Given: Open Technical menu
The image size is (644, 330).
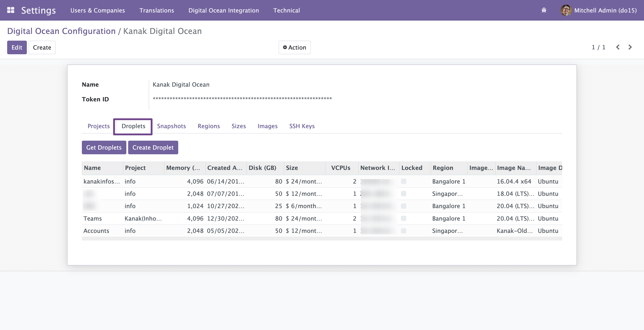Looking at the screenshot, I should (x=286, y=10).
